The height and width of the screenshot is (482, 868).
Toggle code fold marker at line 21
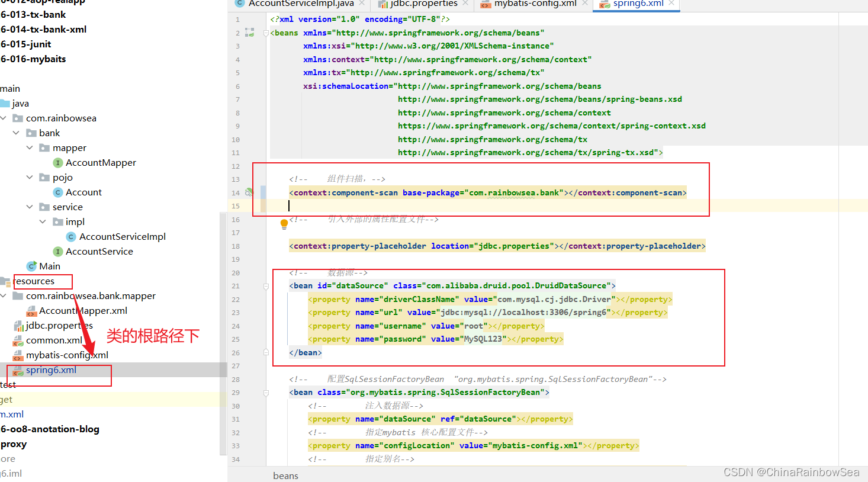266,286
